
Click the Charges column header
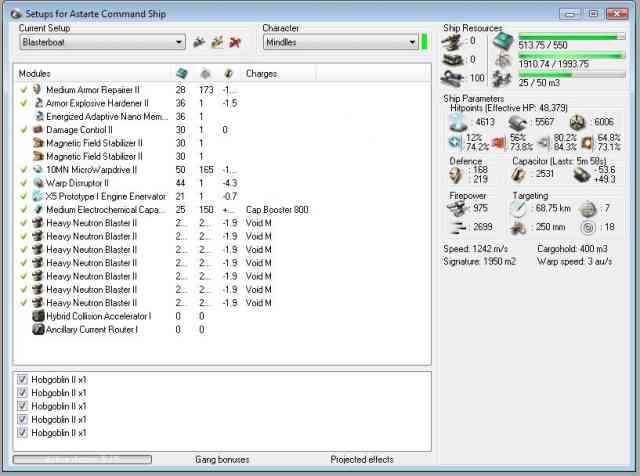point(278,74)
